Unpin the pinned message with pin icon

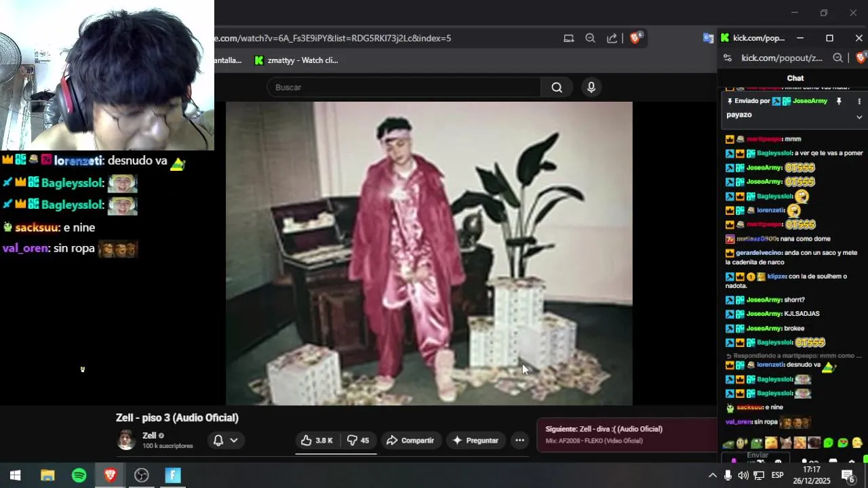click(x=839, y=101)
